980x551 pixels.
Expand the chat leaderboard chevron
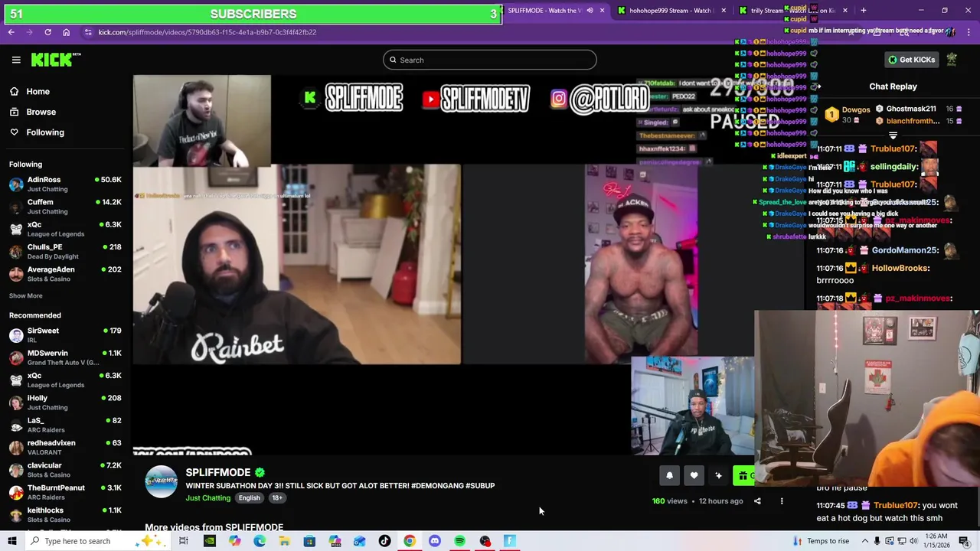[x=893, y=135]
